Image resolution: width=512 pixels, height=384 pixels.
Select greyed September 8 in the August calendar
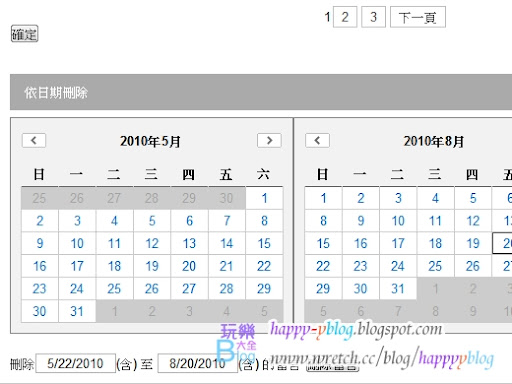tap(435, 311)
